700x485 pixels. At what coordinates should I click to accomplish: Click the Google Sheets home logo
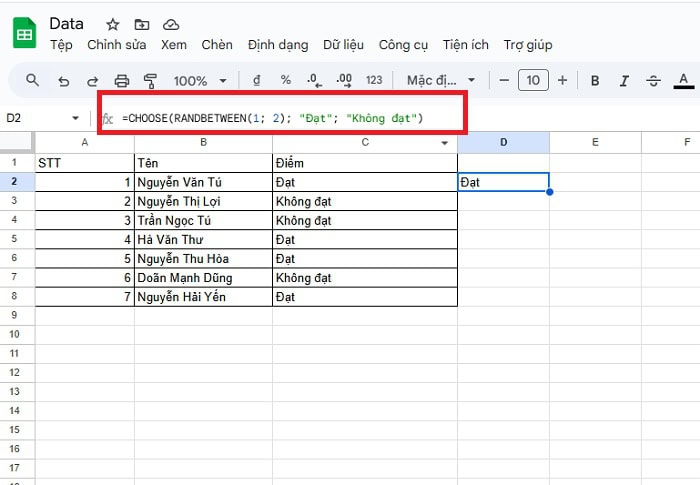click(24, 34)
